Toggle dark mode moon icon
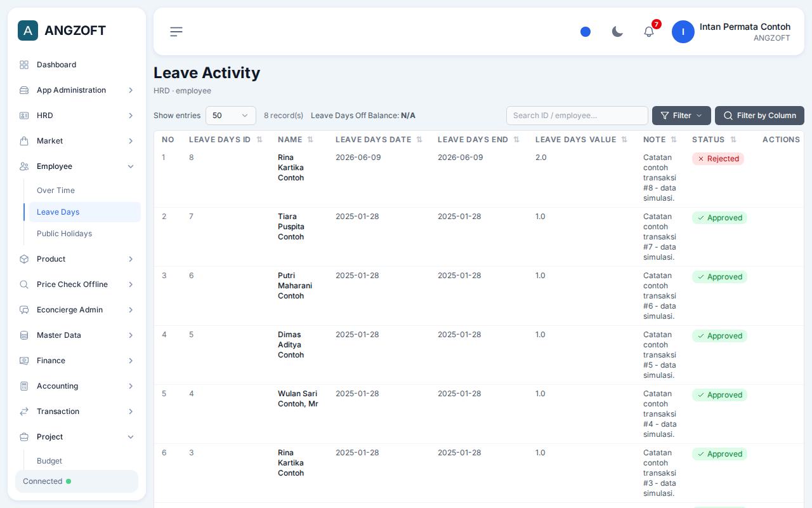The height and width of the screenshot is (508, 812). [617, 32]
